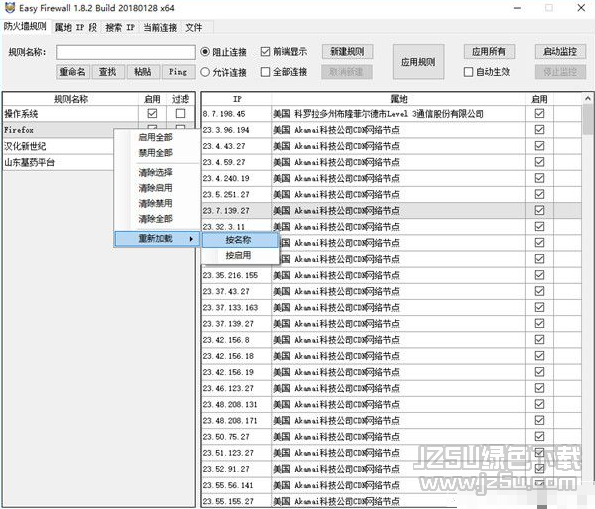The image size is (595, 509).
Task: Select IP cell 23.48.208.131
Action: pyautogui.click(x=237, y=405)
